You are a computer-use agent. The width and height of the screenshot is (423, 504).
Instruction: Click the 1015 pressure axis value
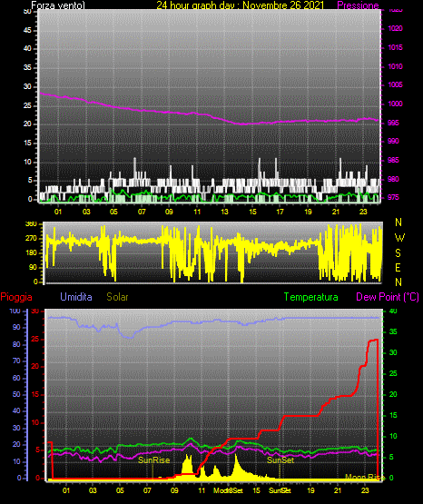click(395, 47)
